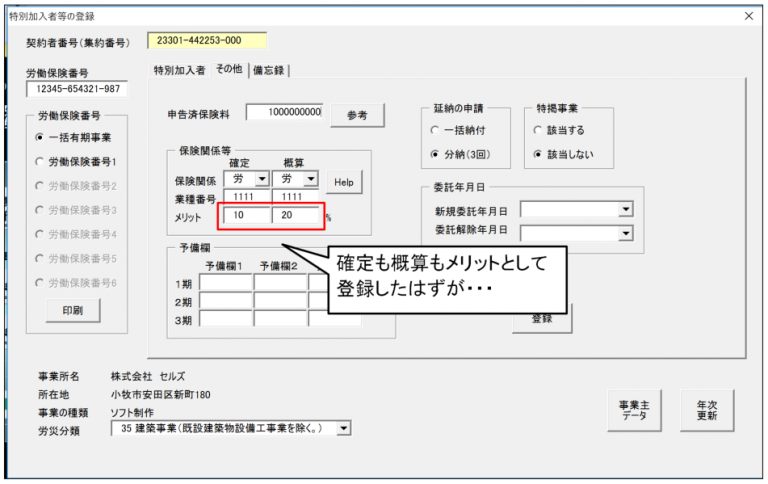Click the 登録 button

click(542, 319)
